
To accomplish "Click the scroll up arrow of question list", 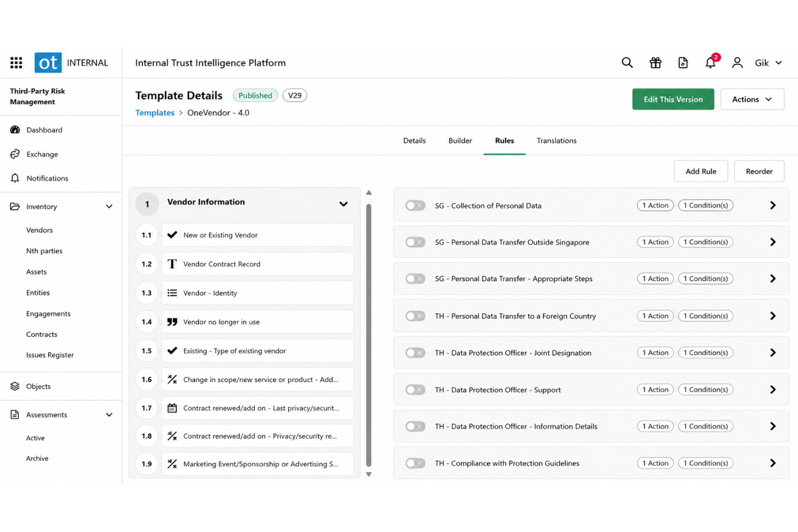I will point(369,192).
